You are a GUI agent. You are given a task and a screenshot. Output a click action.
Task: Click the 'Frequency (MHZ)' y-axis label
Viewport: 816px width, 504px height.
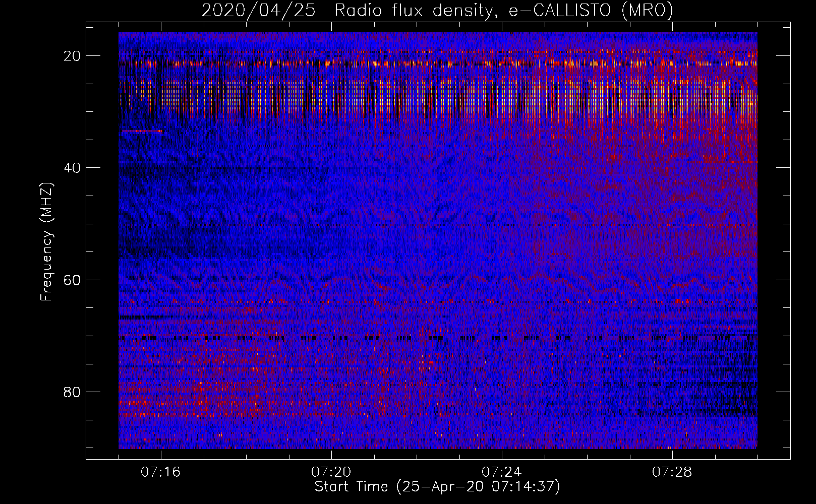point(46,242)
